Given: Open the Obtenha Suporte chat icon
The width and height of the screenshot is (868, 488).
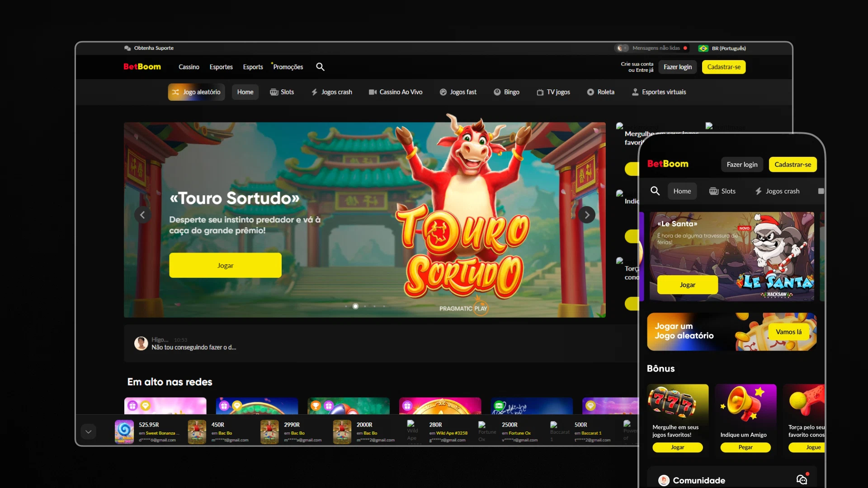Looking at the screenshot, I should 127,48.
